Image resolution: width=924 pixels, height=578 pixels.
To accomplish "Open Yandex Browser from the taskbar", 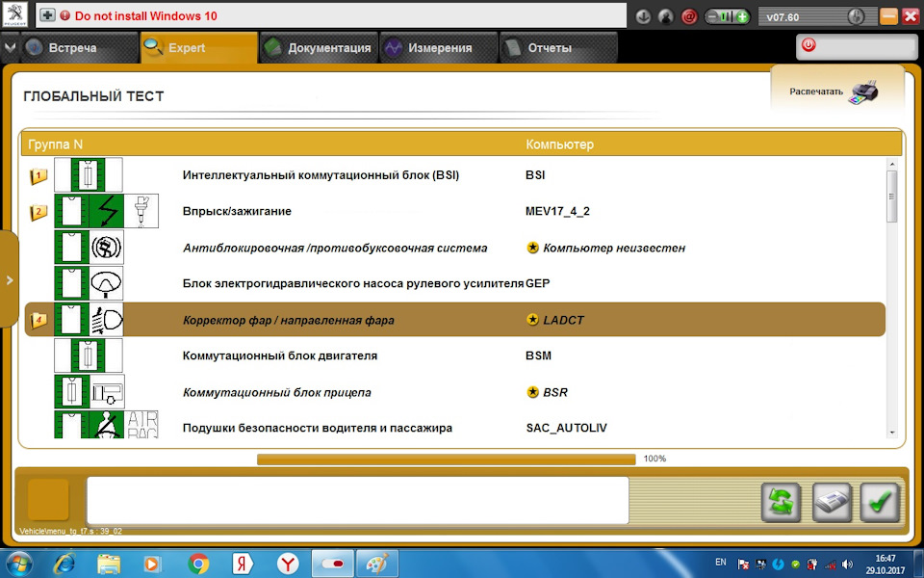I will (x=288, y=564).
